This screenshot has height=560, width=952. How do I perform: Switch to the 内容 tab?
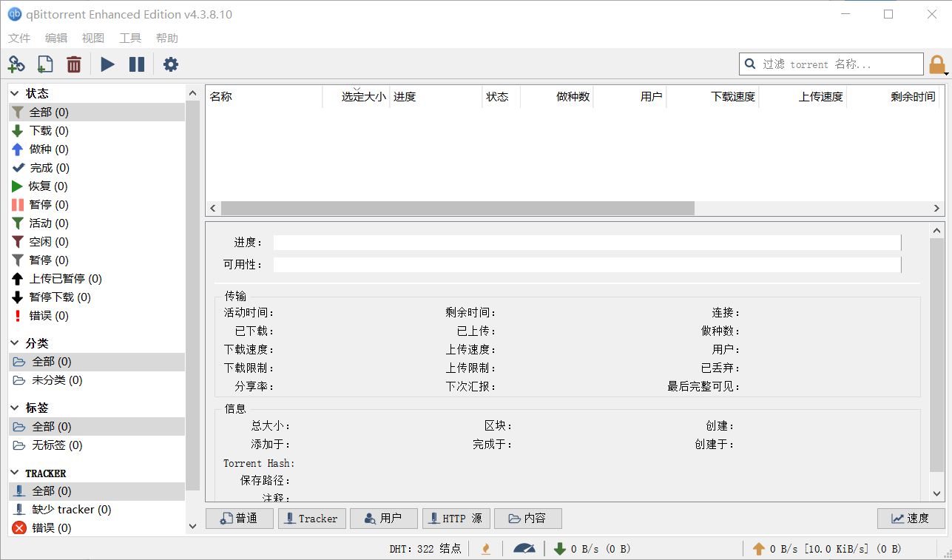click(x=528, y=519)
